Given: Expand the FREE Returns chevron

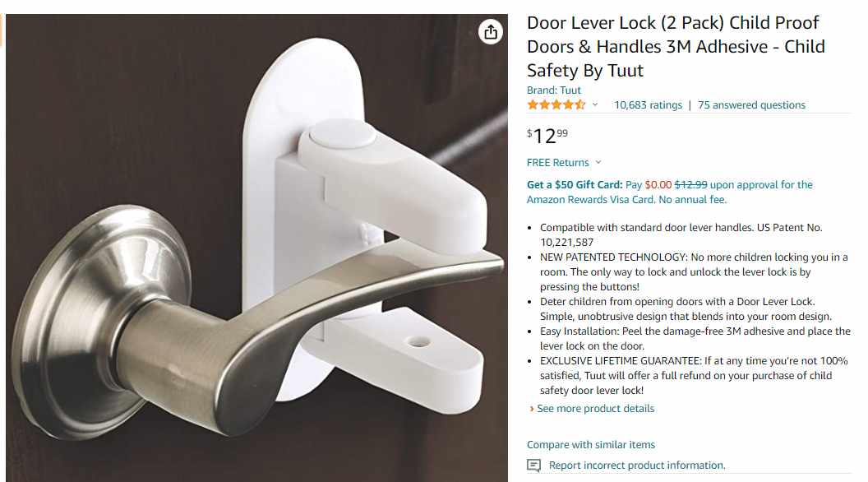Looking at the screenshot, I should pos(598,162).
